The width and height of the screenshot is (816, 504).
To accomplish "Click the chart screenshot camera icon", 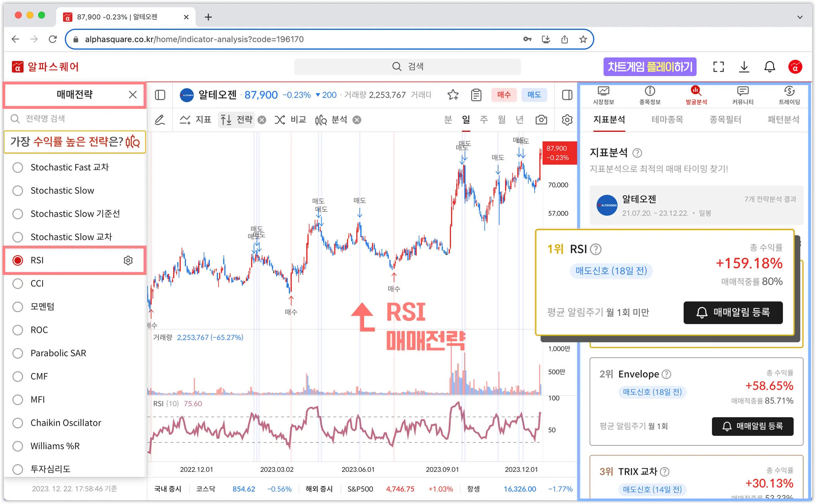I will click(x=541, y=120).
